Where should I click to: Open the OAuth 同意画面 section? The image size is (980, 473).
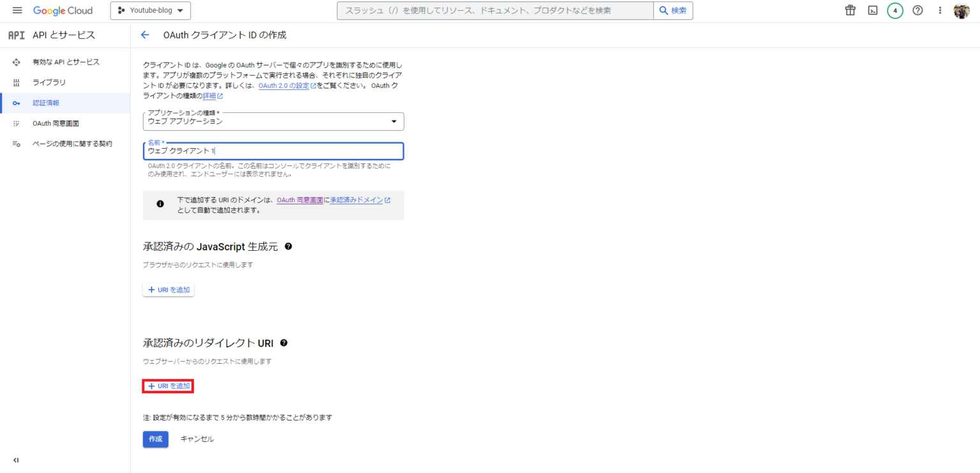54,123
